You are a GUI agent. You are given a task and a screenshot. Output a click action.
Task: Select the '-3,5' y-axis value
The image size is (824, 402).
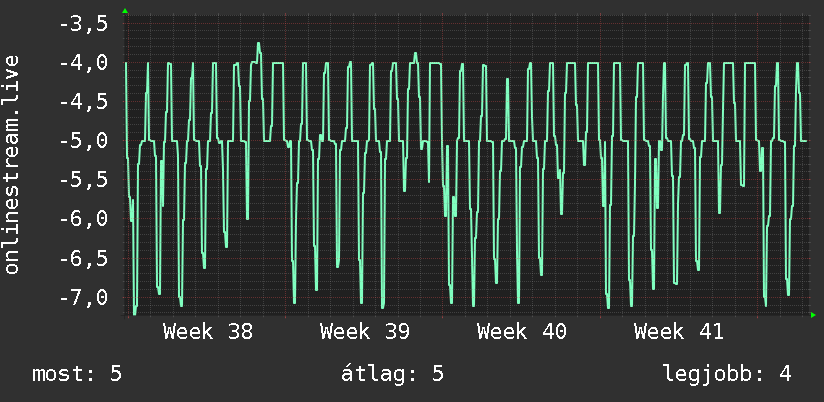point(84,24)
